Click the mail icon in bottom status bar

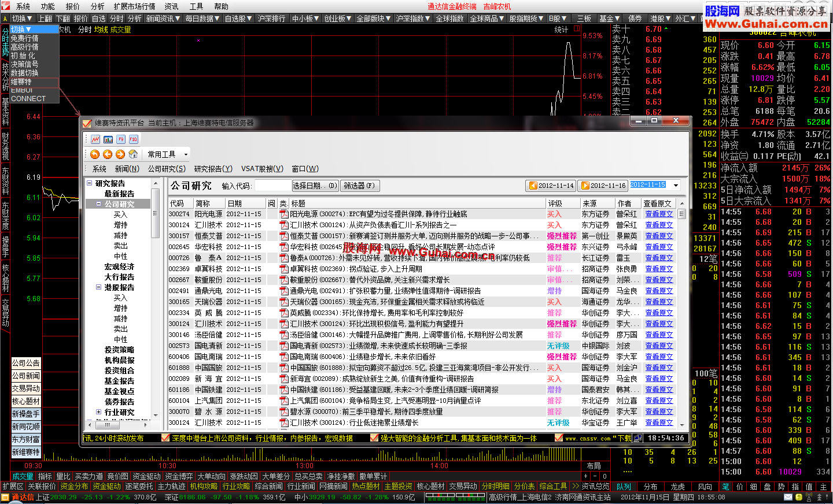pos(788,497)
